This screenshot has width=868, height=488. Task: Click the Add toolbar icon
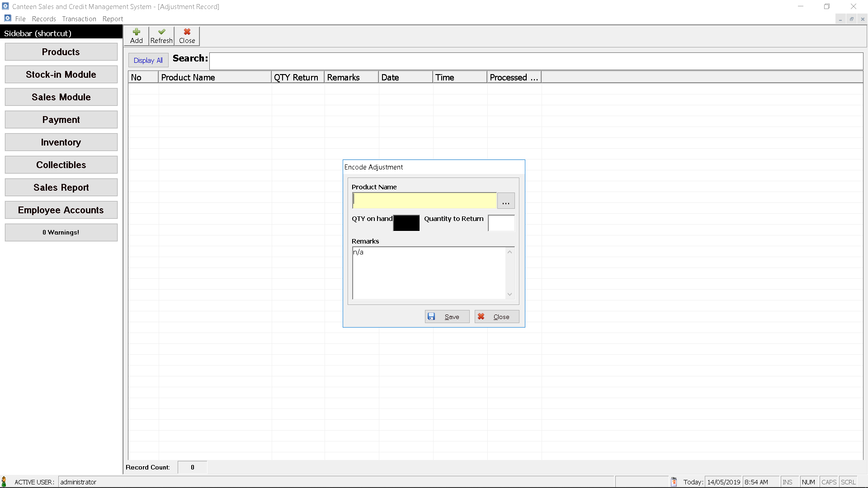pyautogui.click(x=136, y=32)
